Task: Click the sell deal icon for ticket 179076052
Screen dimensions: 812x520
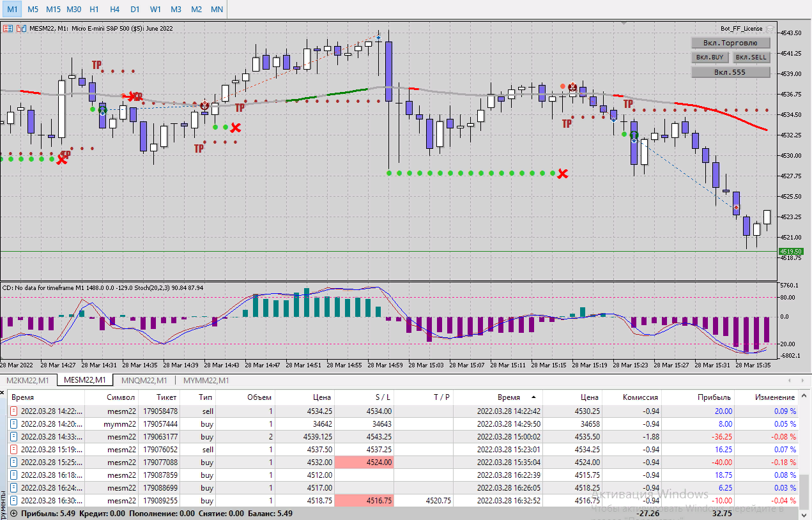Action: pos(14,450)
